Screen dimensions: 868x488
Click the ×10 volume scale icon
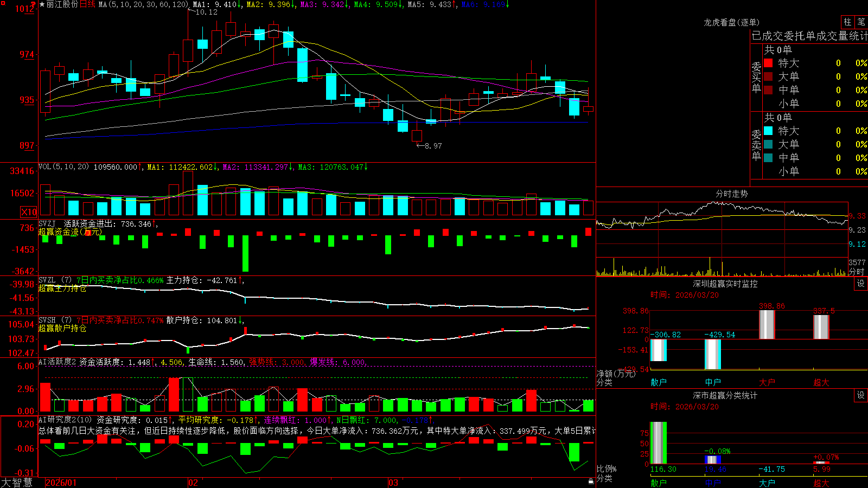(29, 212)
